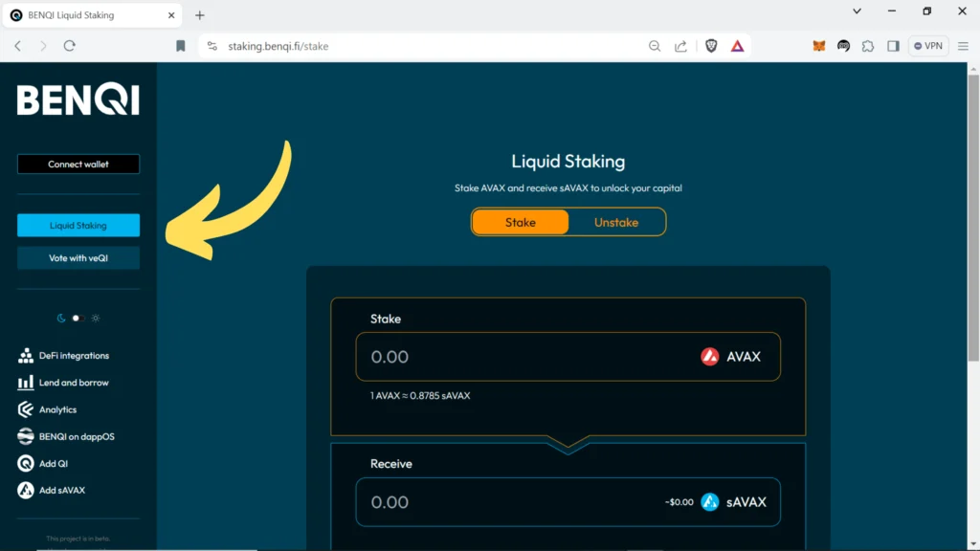Switch to the Unstake option
The width and height of the screenshot is (980, 551).
615,222
